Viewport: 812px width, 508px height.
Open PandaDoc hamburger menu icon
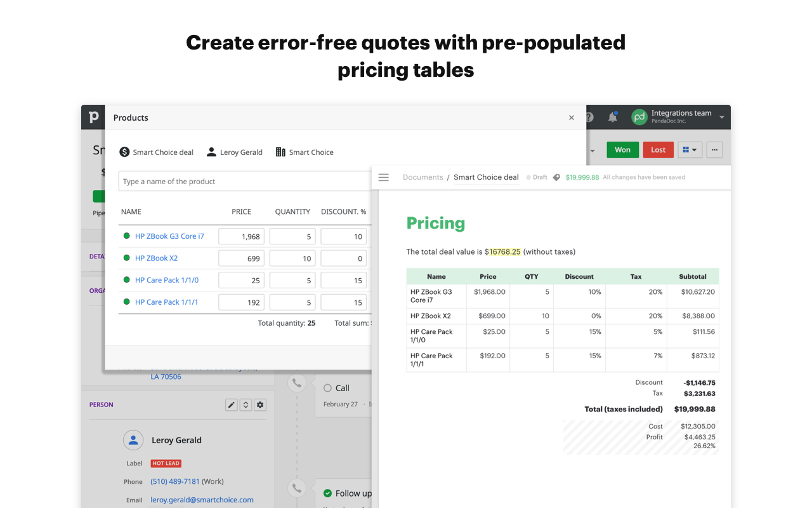[383, 177]
